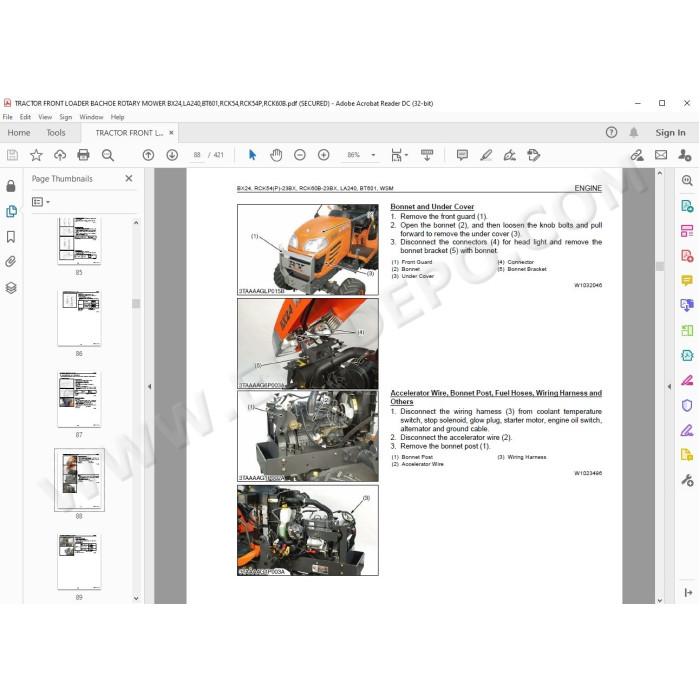Zoom out with minus button
The width and height of the screenshot is (700, 700).
[300, 155]
